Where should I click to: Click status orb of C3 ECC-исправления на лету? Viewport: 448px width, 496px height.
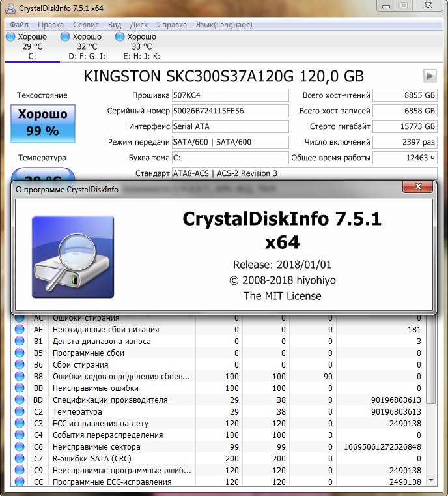point(20,423)
